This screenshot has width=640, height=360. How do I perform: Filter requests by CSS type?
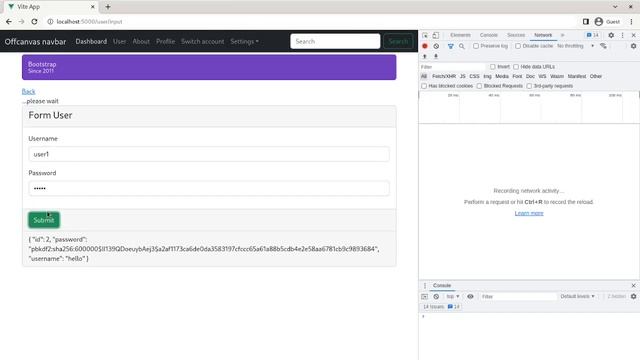[x=474, y=76]
